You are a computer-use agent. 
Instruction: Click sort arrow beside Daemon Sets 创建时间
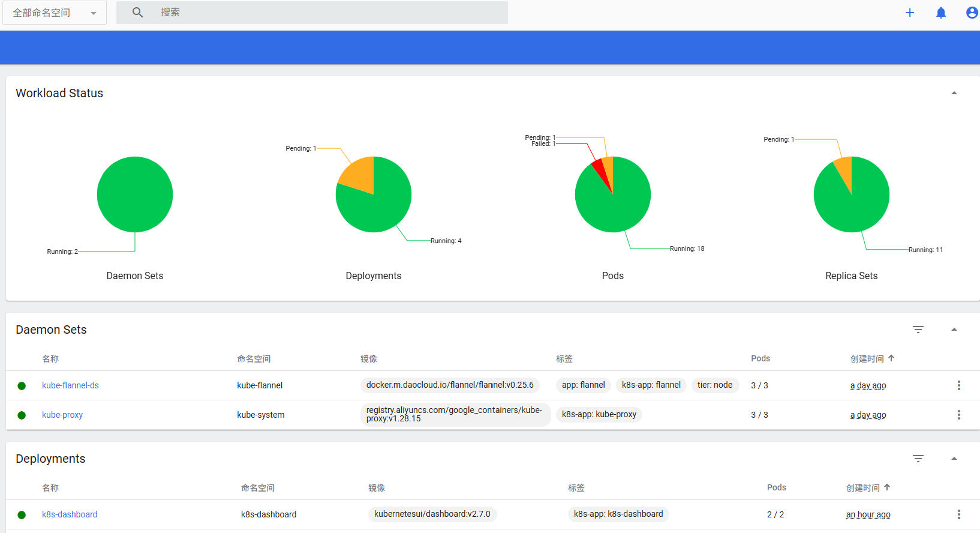click(x=891, y=358)
